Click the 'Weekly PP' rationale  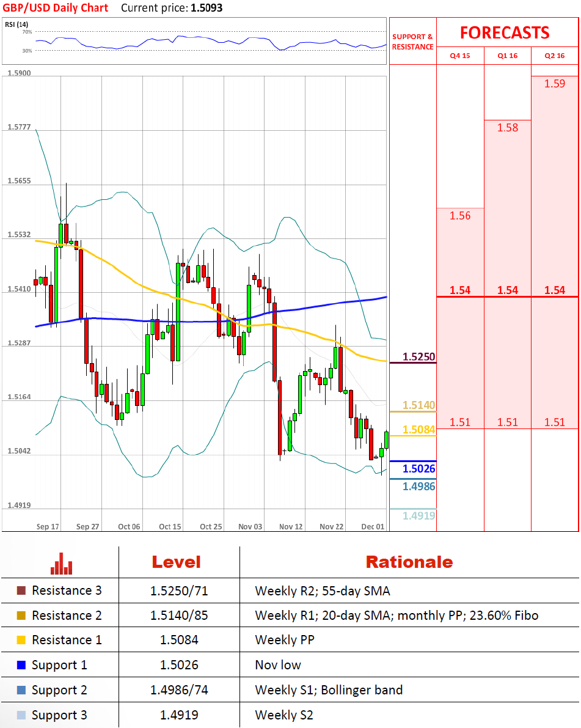click(x=285, y=640)
